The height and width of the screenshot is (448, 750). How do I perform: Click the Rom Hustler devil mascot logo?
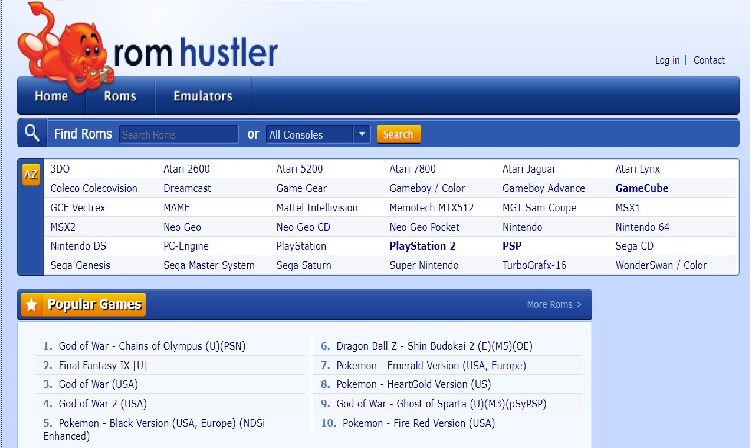click(66, 47)
